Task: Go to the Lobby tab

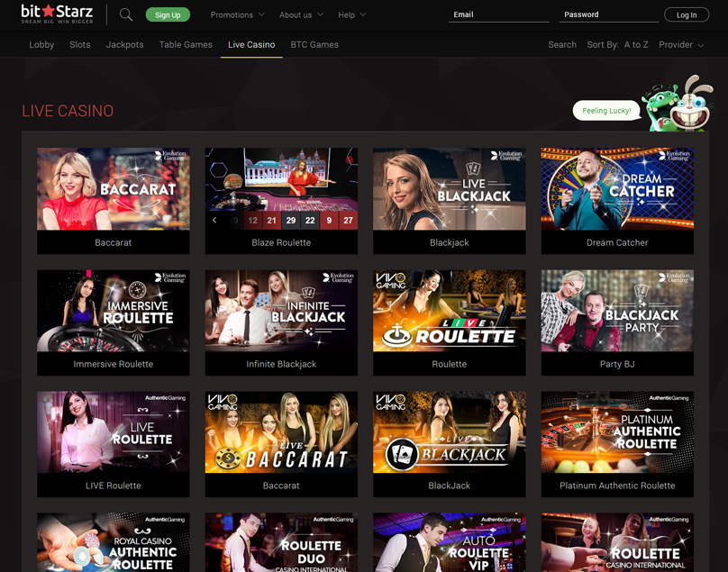Action: [41, 44]
